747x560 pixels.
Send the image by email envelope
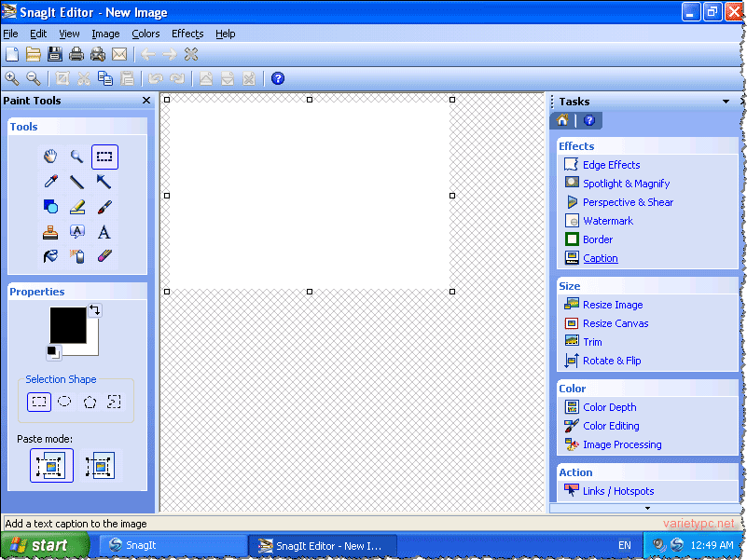[x=119, y=54]
